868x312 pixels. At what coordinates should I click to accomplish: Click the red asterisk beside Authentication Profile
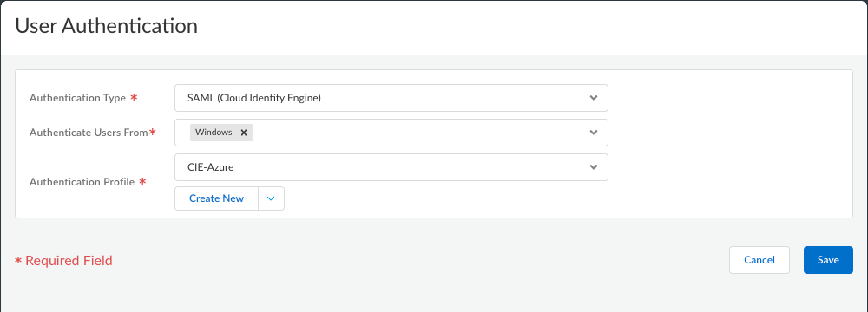pyautogui.click(x=143, y=181)
